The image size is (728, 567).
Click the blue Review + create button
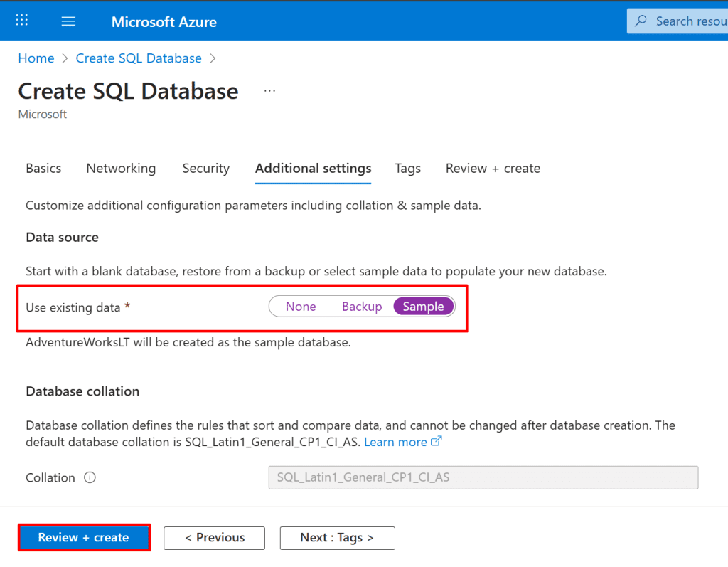tap(84, 538)
